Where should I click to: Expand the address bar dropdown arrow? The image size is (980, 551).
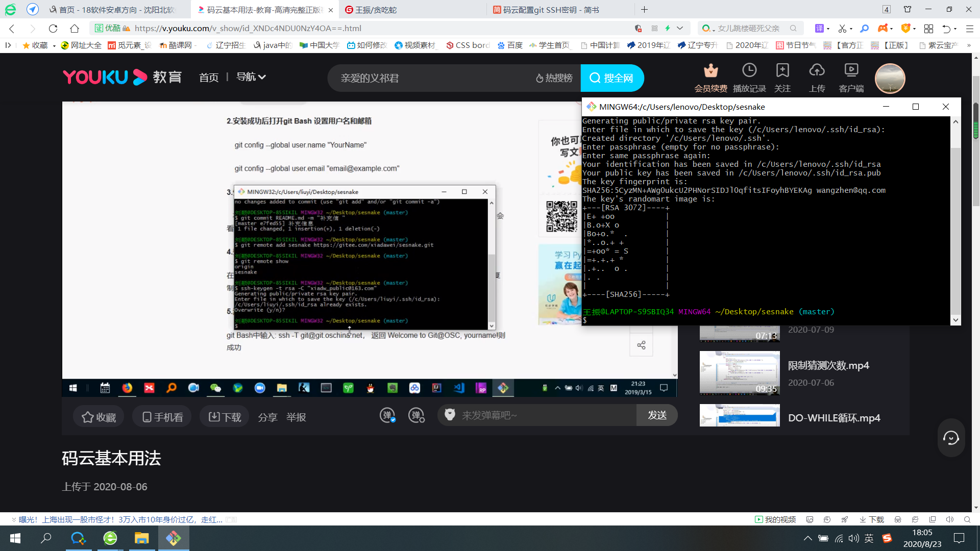[680, 29]
